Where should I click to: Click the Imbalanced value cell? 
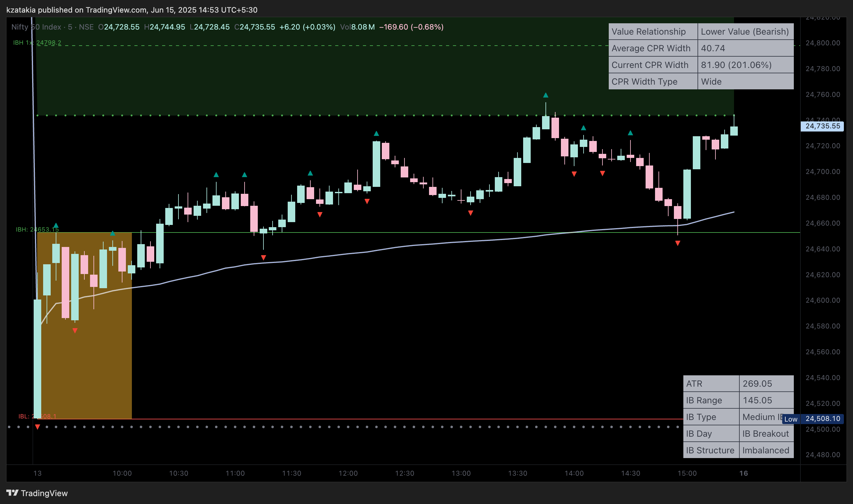[766, 450]
